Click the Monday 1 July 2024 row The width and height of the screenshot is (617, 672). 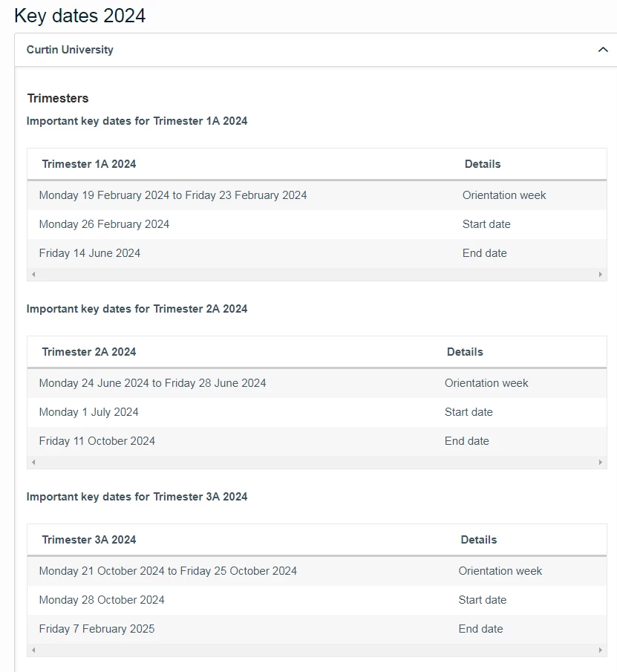(317, 412)
